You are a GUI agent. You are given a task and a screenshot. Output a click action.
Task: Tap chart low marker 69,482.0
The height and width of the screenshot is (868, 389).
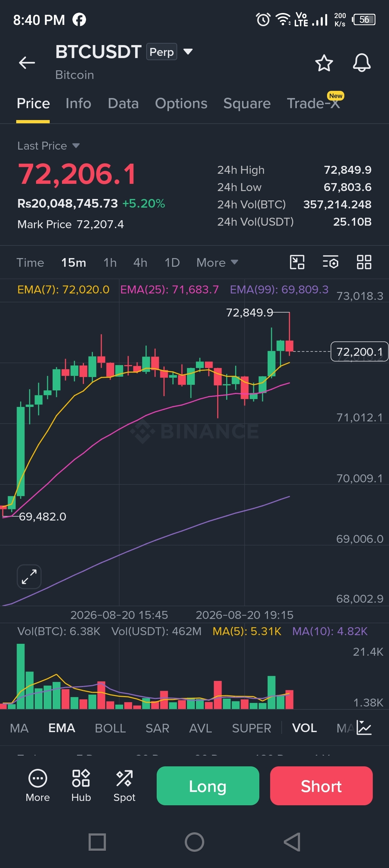click(x=43, y=517)
